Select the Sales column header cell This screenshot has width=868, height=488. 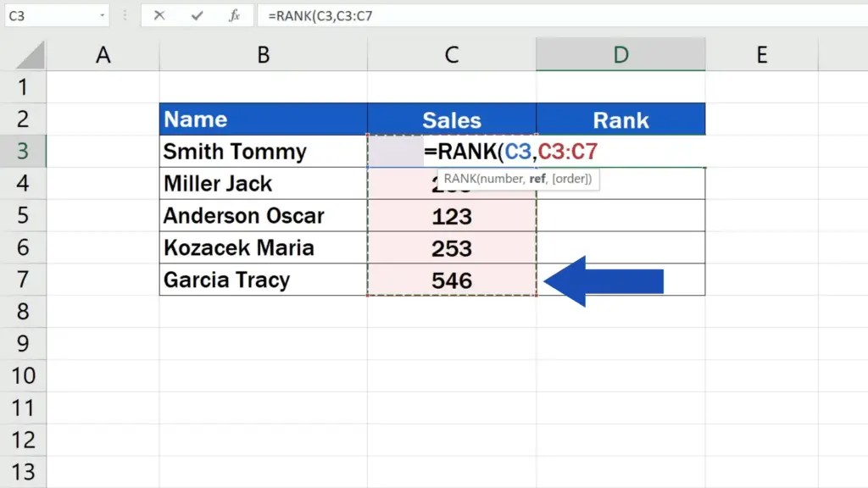(451, 119)
